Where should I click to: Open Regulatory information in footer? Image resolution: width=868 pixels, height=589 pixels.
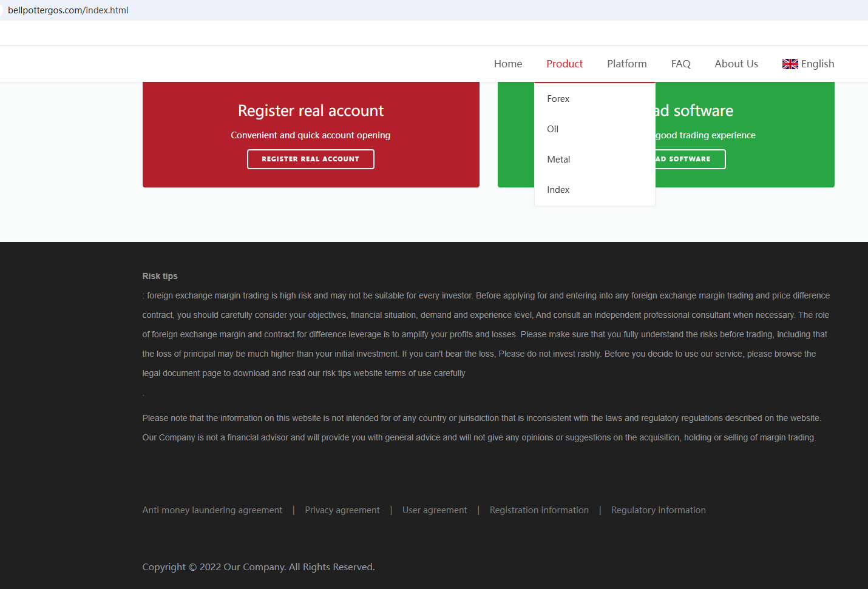point(658,510)
